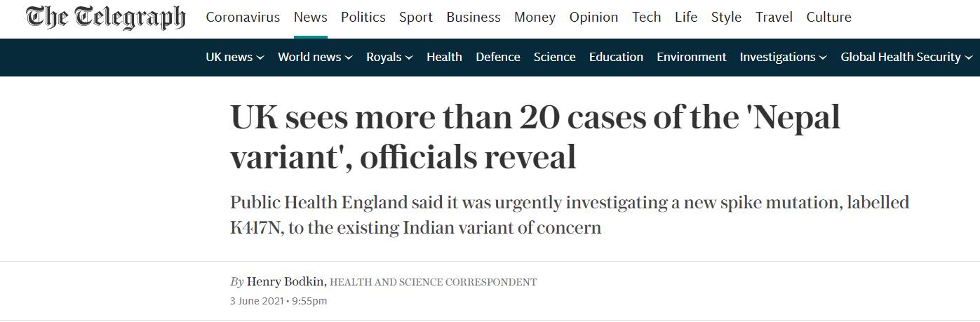Visit the Opinion section

pos(593,18)
